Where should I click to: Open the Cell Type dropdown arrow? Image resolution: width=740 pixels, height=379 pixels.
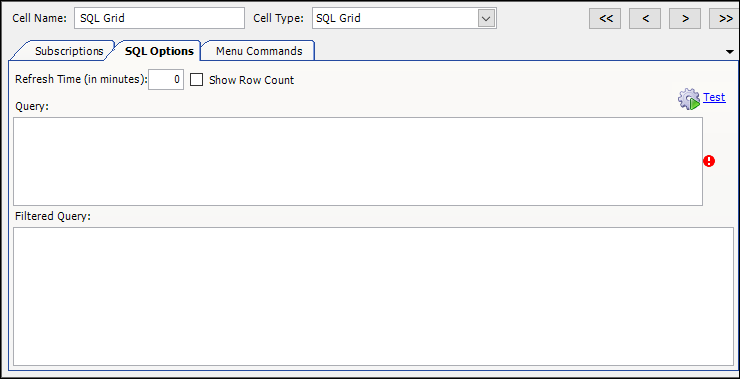pos(486,19)
